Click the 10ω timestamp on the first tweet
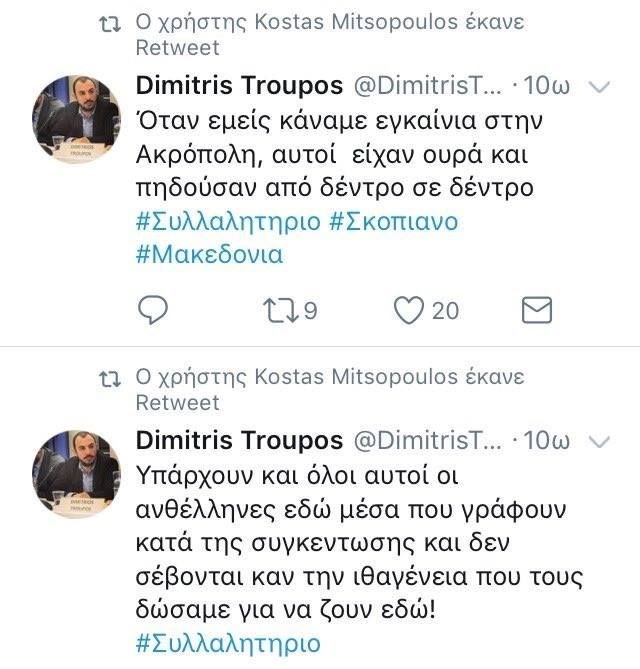 click(x=546, y=87)
